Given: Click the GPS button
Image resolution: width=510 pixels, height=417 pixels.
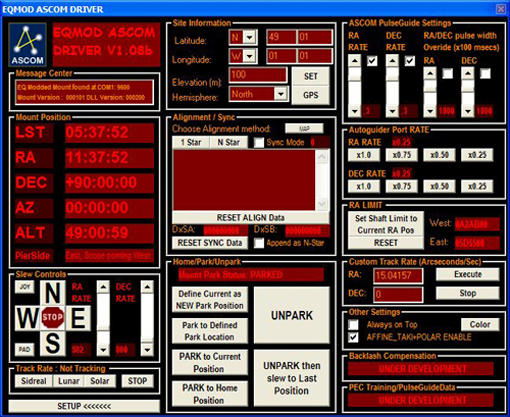Looking at the screenshot, I should [311, 95].
